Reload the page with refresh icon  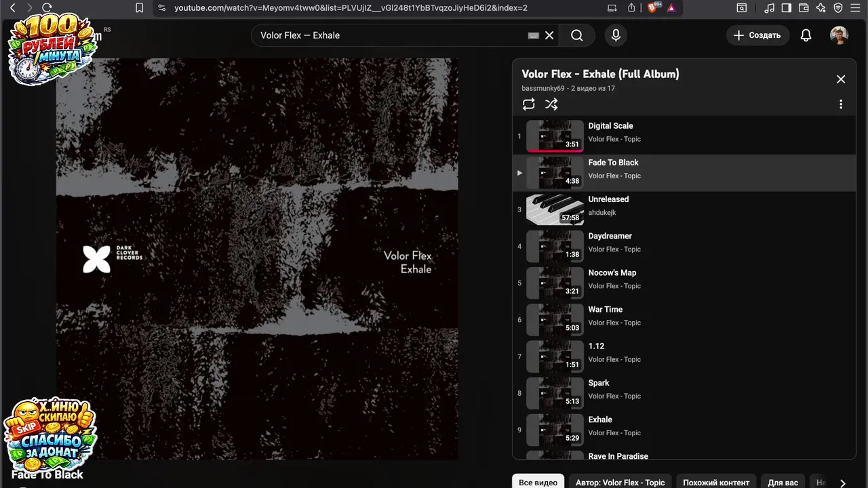(47, 7)
